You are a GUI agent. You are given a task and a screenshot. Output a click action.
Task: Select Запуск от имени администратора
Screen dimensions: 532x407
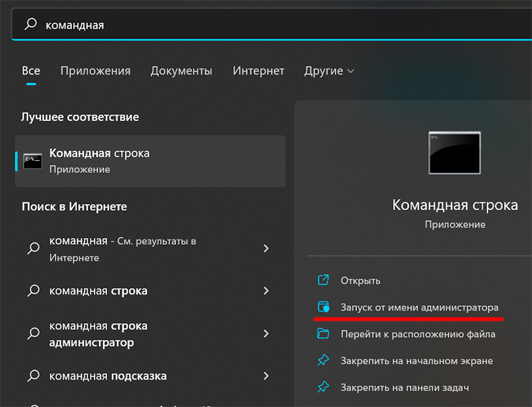pyautogui.click(x=419, y=307)
